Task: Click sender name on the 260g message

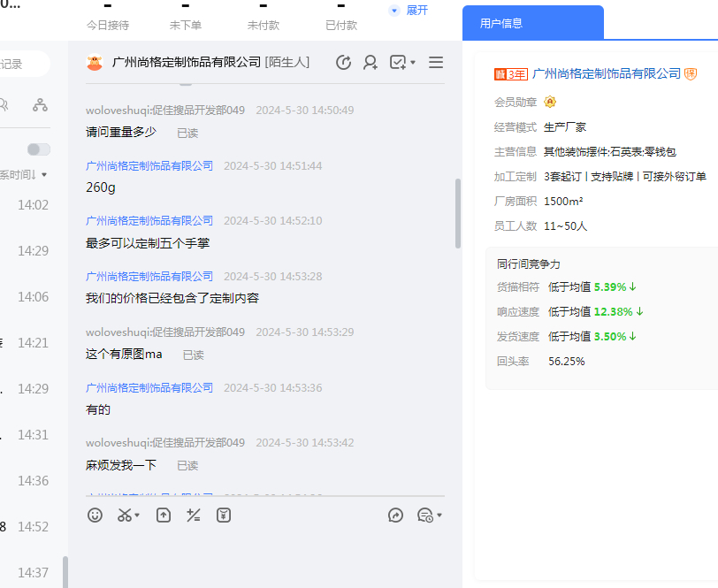Action: 149,165
